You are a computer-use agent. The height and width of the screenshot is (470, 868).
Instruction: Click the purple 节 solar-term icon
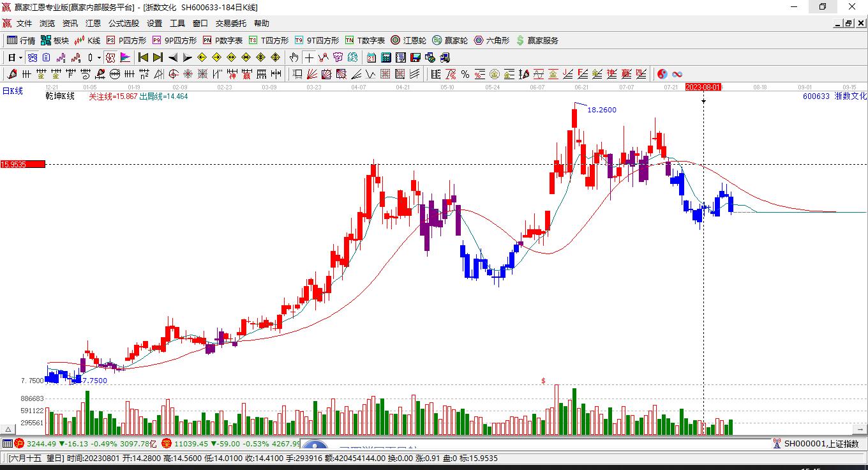point(338,57)
